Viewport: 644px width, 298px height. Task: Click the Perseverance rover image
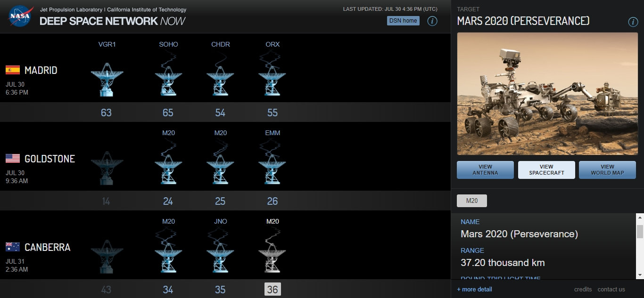pos(547,94)
